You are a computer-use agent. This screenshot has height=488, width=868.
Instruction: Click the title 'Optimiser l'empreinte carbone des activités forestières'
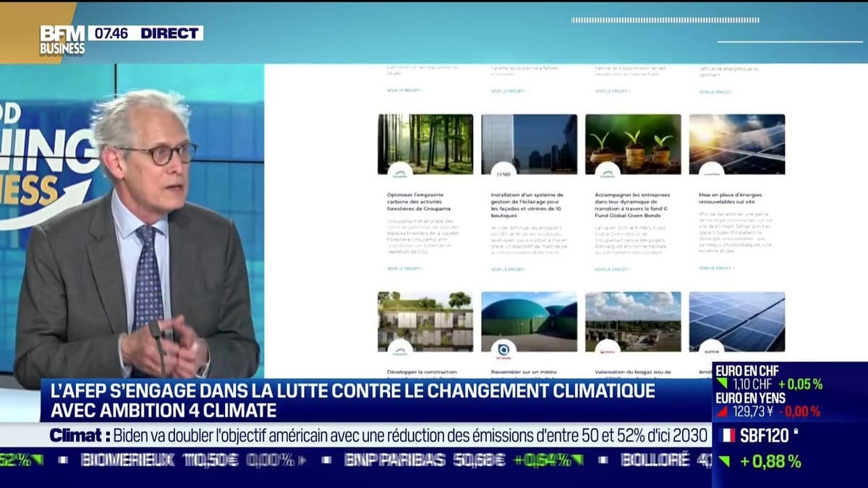420,201
